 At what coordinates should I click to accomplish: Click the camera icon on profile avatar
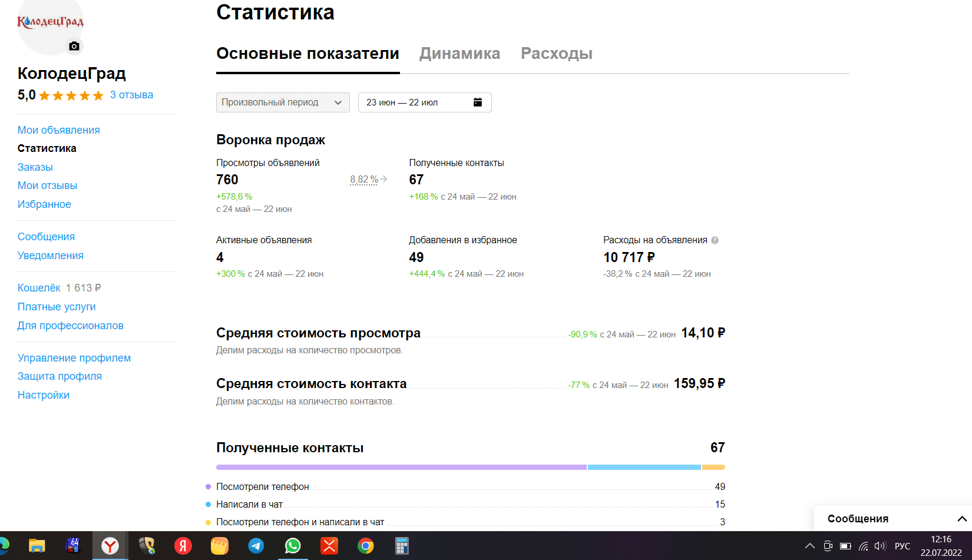pyautogui.click(x=74, y=46)
